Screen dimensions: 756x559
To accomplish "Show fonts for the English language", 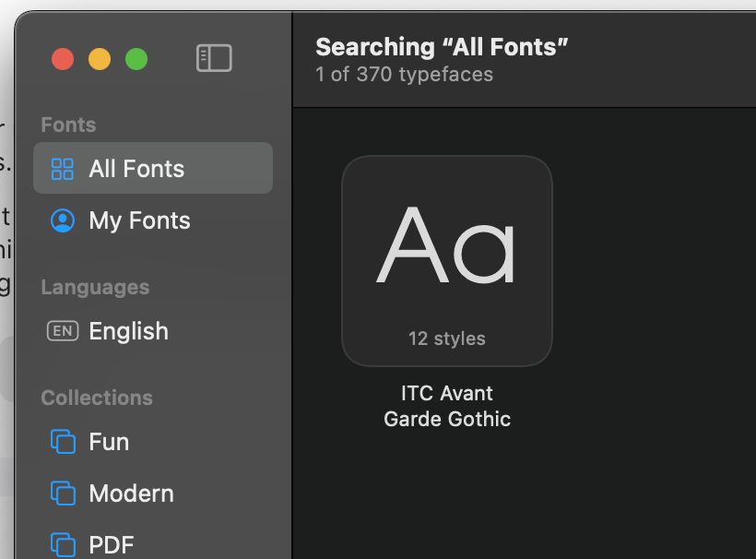I will pos(128,331).
